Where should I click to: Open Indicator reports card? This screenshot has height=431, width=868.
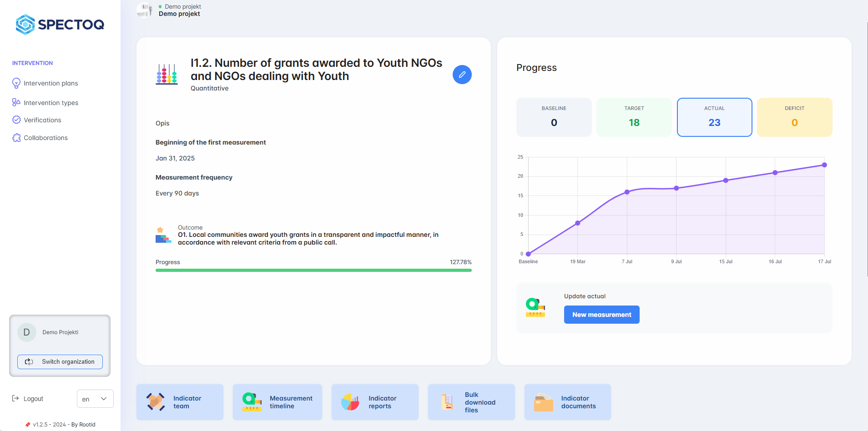[375, 402]
